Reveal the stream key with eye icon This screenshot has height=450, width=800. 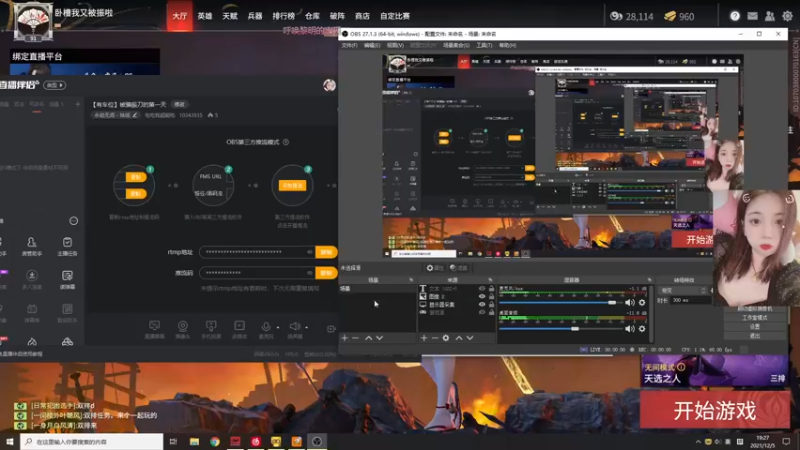pos(309,273)
